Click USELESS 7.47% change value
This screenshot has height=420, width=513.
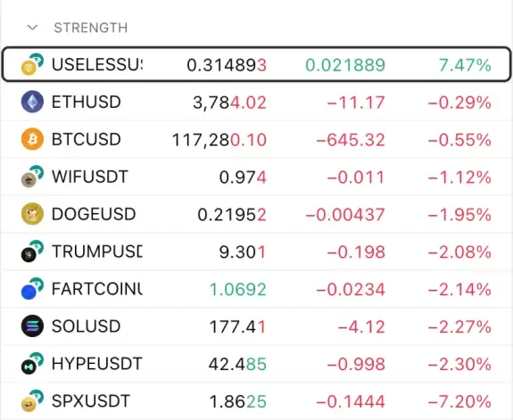[465, 65]
